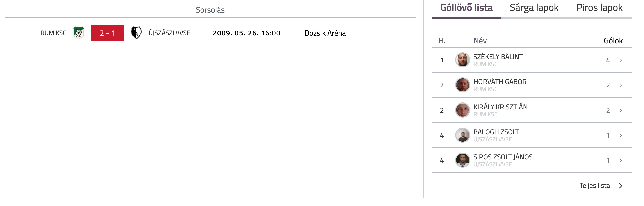
Task: Open the ÚJSZÁSZI VVSE team name
Action: pos(169,33)
